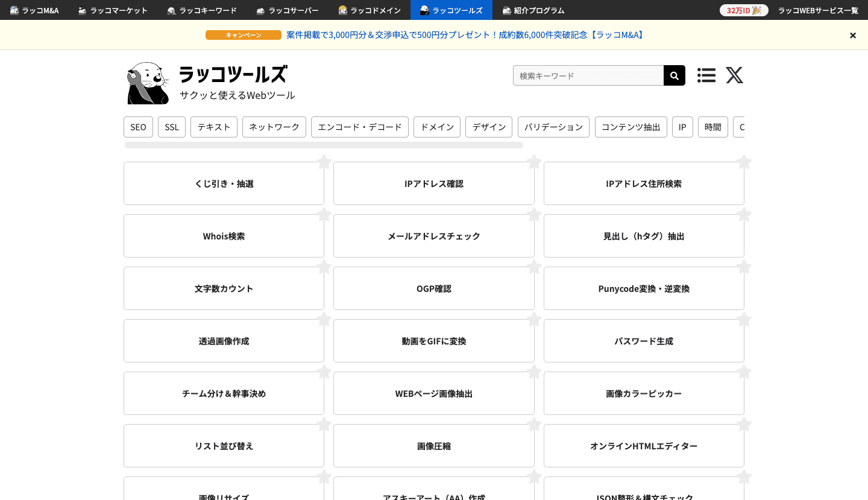Open the ラッコキーワード menu item
The height and width of the screenshot is (500, 868).
[x=201, y=10]
